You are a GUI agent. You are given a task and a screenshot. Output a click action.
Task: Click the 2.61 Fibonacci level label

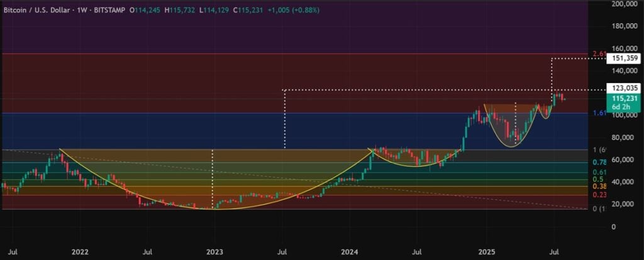tap(599, 54)
